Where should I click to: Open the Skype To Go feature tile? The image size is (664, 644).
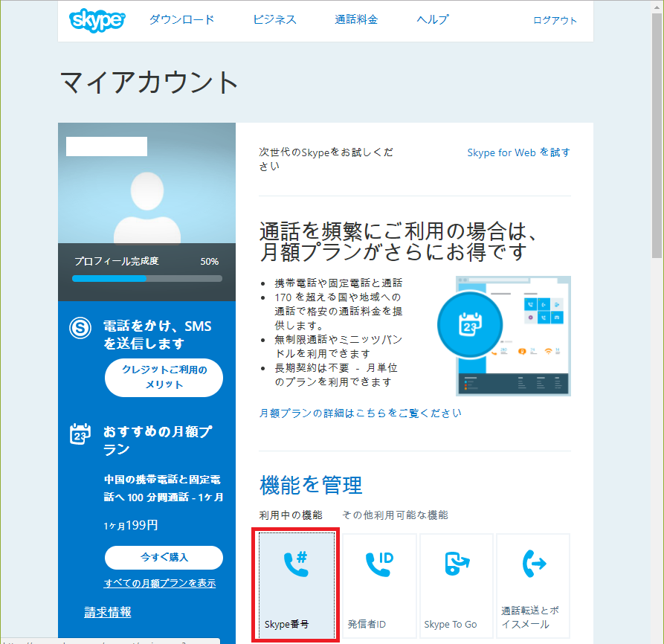457,585
